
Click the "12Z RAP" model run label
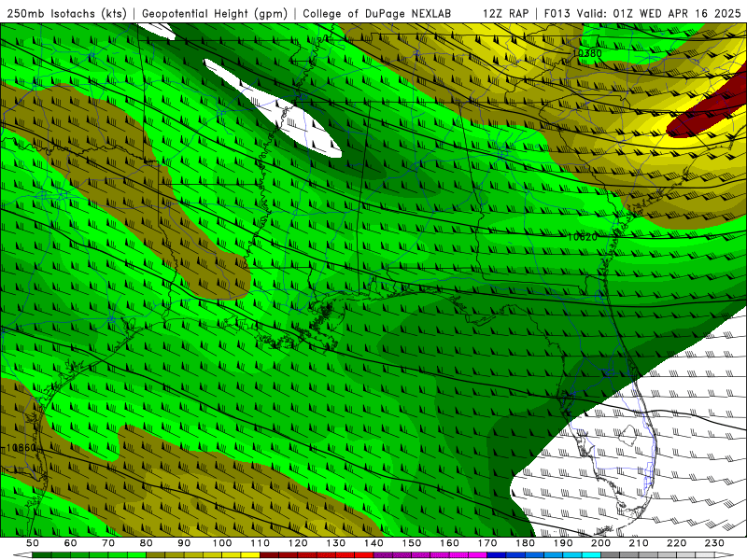click(505, 13)
